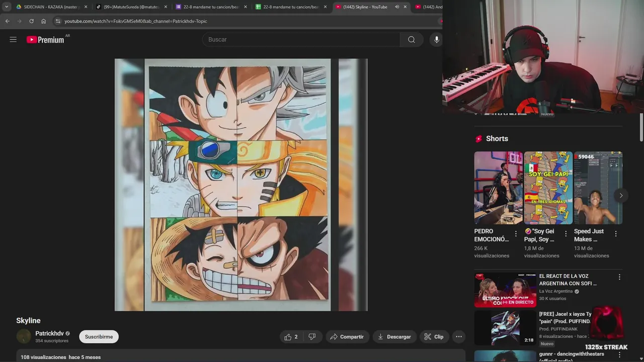Open more actions ellipsis under video
This screenshot has width=644, height=362.
tap(459, 337)
